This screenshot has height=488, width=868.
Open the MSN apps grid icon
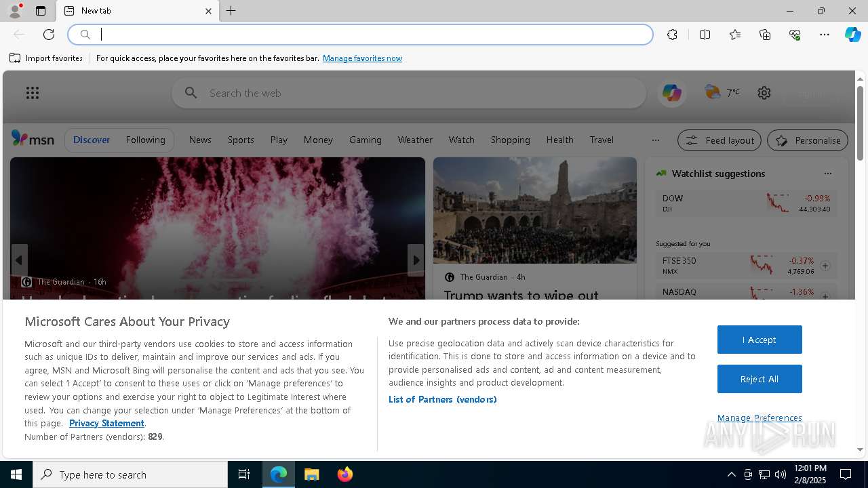[33, 93]
